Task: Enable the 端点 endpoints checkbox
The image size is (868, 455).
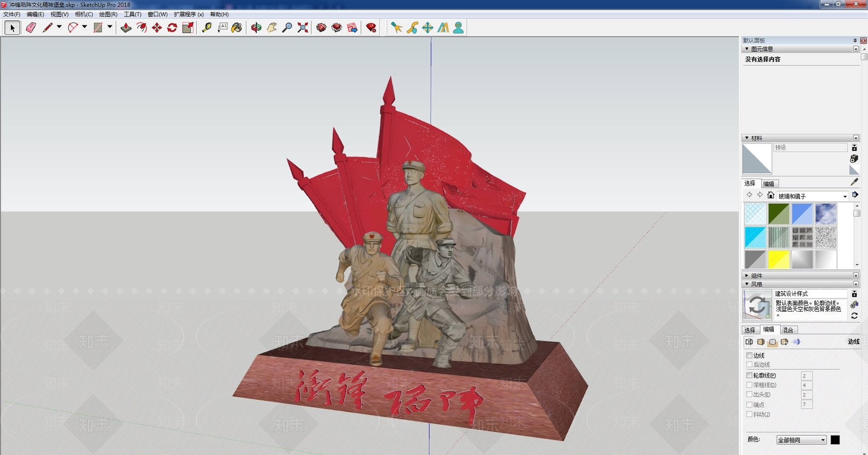Action: pos(749,405)
